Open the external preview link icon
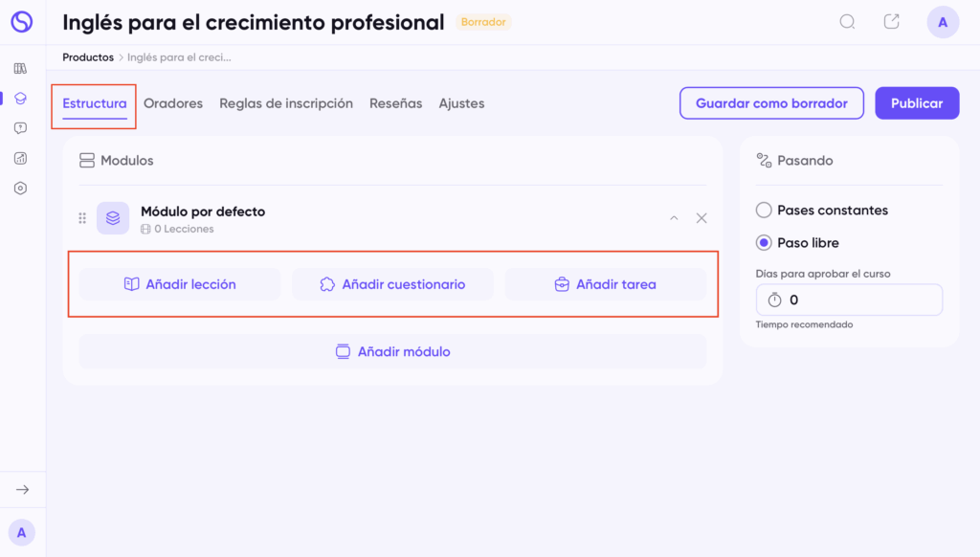Screen dimensions: 980x557 tap(891, 22)
